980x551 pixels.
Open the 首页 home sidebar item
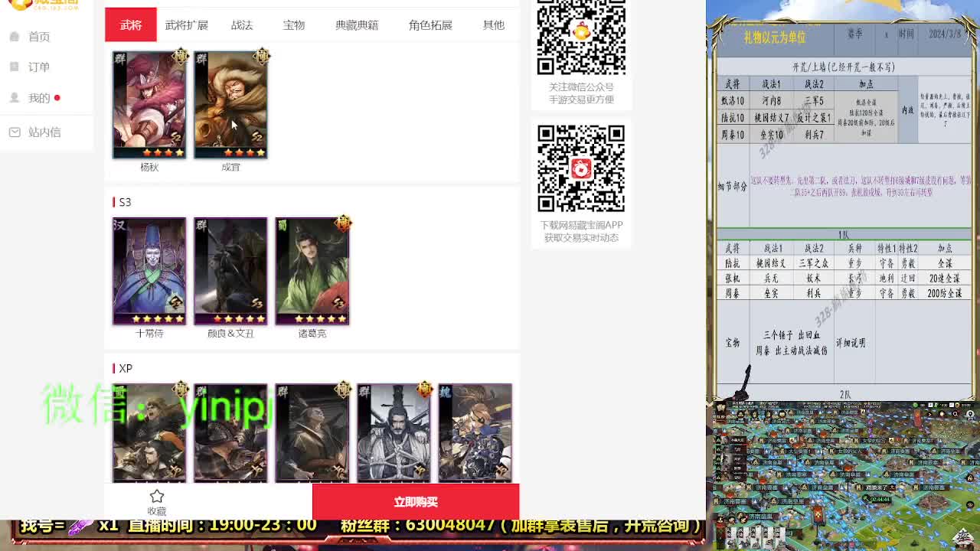pyautogui.click(x=38, y=37)
